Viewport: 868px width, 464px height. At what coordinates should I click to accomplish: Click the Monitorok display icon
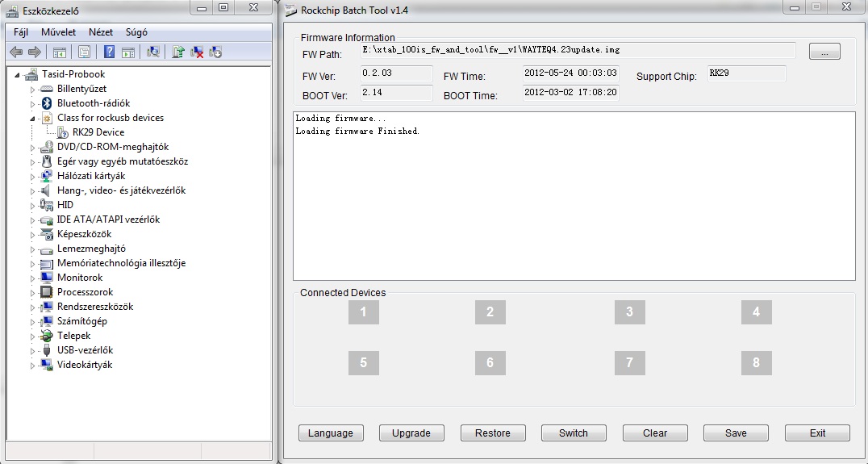pos(47,278)
